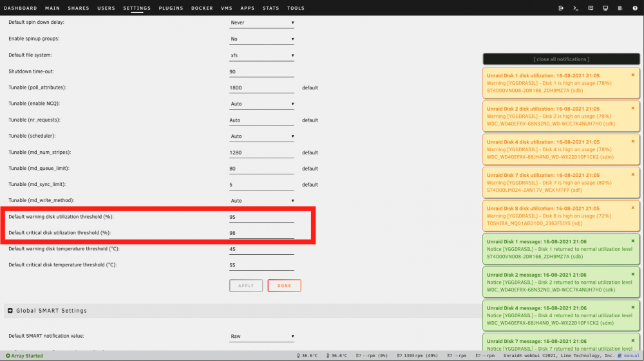
Task: Click 'Unraid Disk 1 message' notification title
Action: coord(536,241)
